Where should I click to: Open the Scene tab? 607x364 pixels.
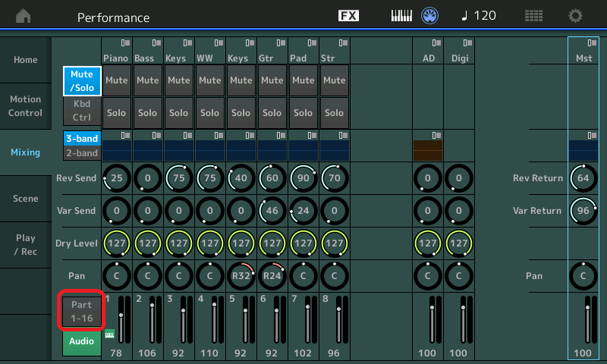click(25, 198)
